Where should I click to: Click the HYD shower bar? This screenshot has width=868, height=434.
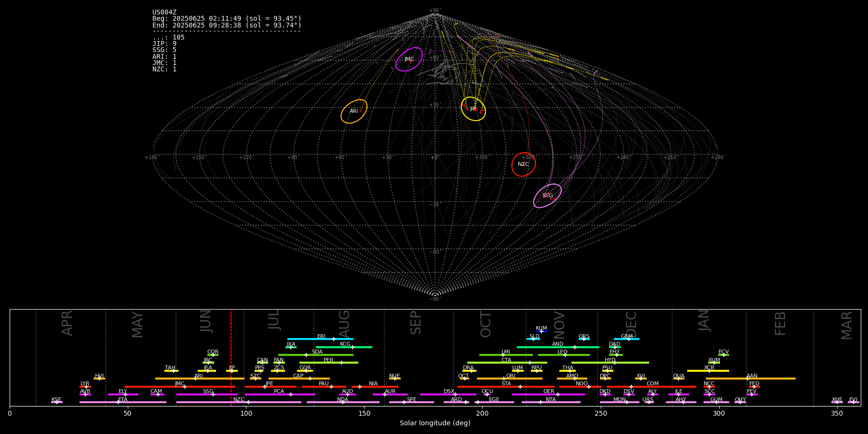610,363
